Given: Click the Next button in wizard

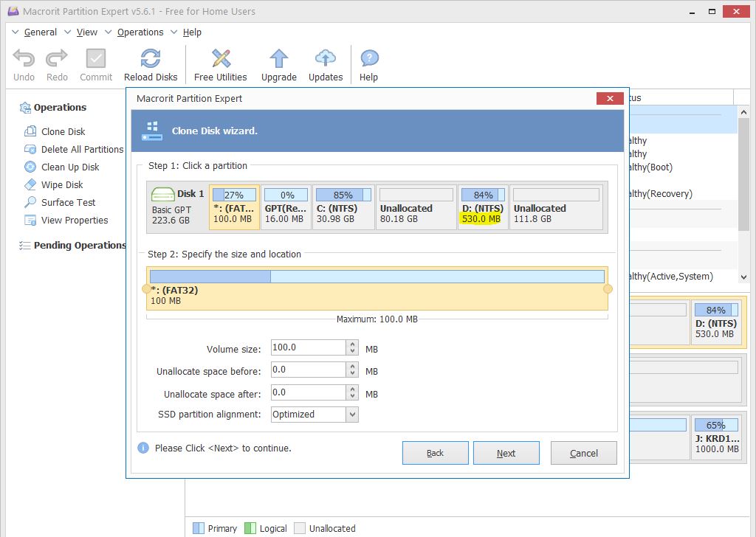Looking at the screenshot, I should point(506,453).
